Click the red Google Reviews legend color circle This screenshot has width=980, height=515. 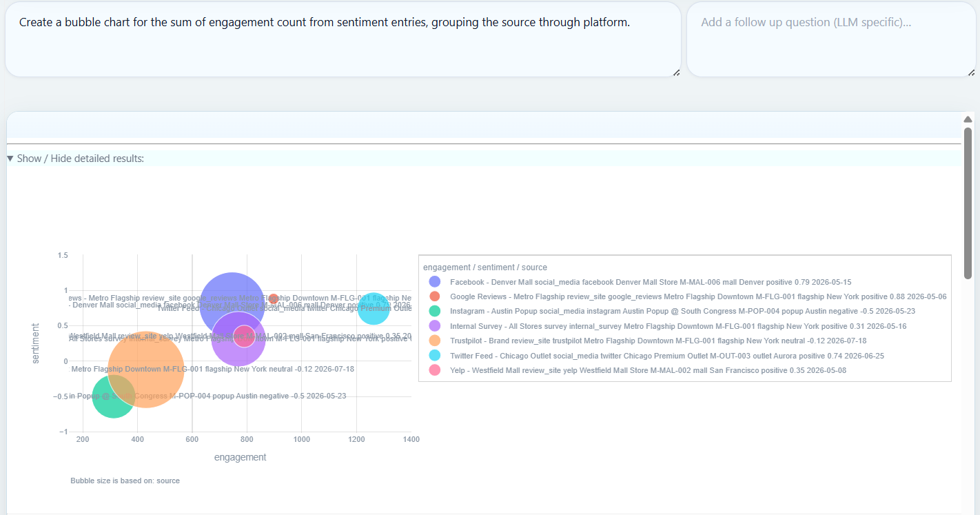[435, 296]
